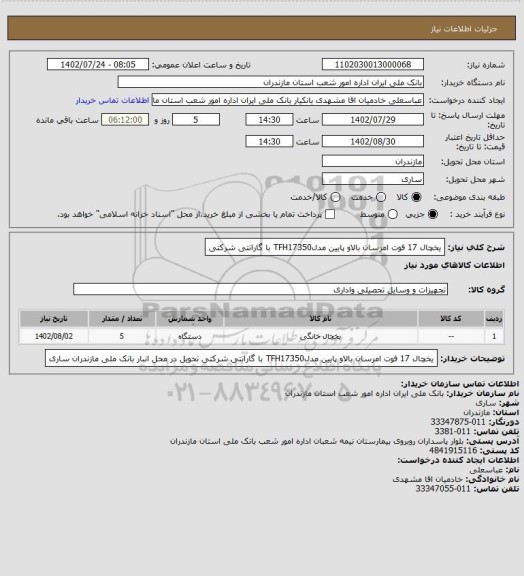Click the postal code 4841915116

click(x=453, y=450)
